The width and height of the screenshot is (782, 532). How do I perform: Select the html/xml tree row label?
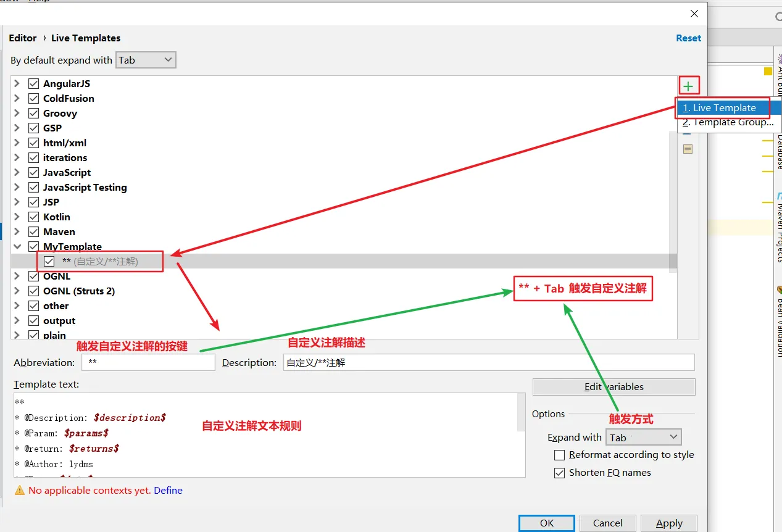coord(65,143)
